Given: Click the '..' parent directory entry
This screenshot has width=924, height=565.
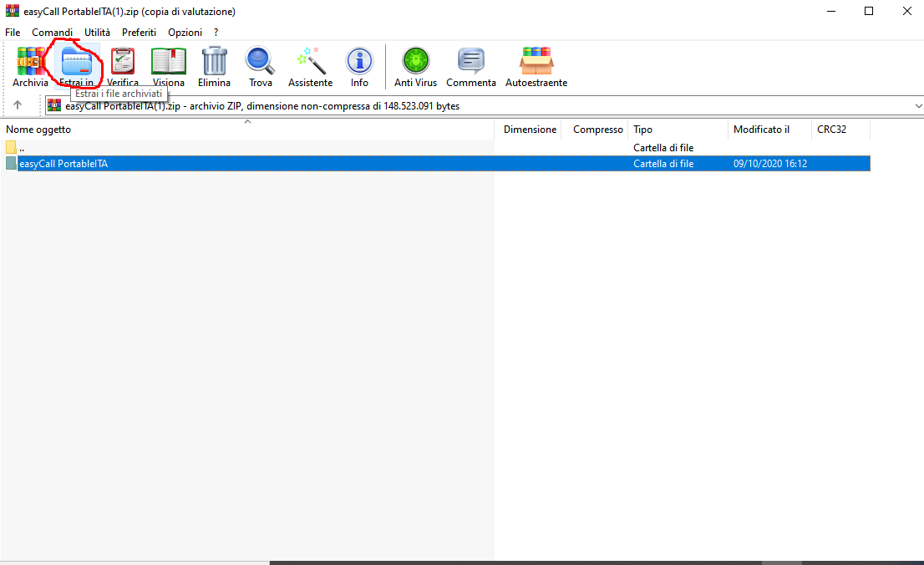Looking at the screenshot, I should pyautogui.click(x=22, y=148).
